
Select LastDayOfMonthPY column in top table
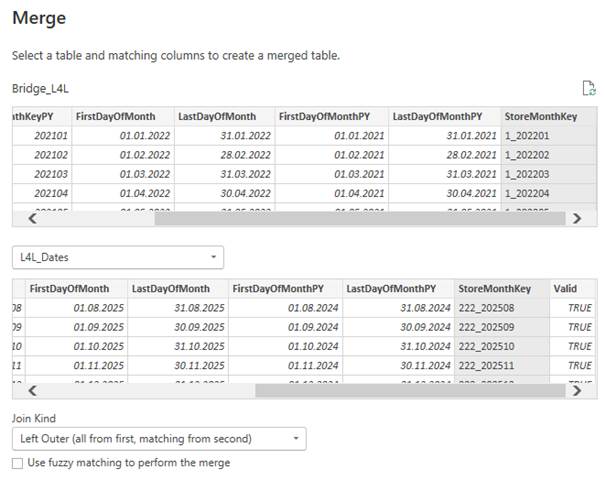pos(437,117)
